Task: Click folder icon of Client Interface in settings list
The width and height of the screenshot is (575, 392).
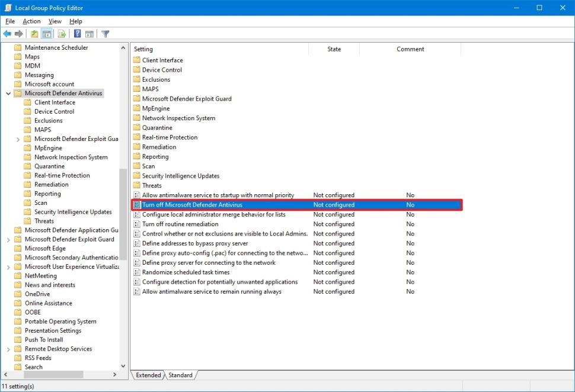Action: (137, 60)
